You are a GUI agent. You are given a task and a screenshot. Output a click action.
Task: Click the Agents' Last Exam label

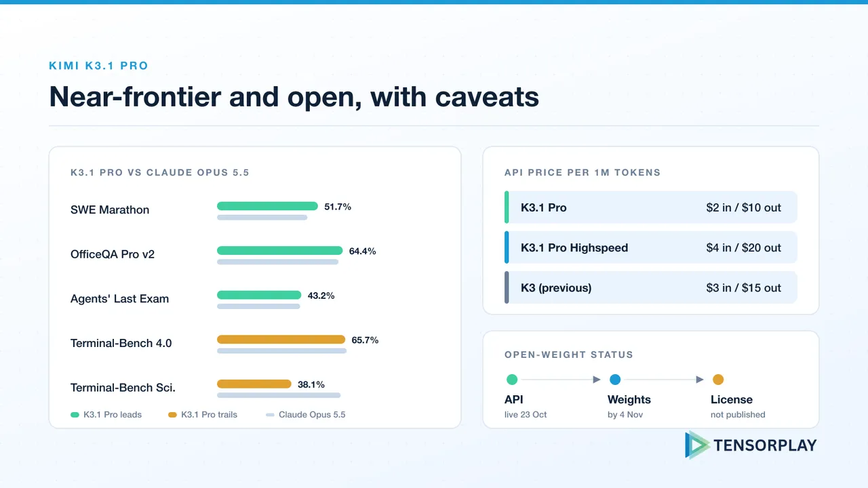coord(120,299)
